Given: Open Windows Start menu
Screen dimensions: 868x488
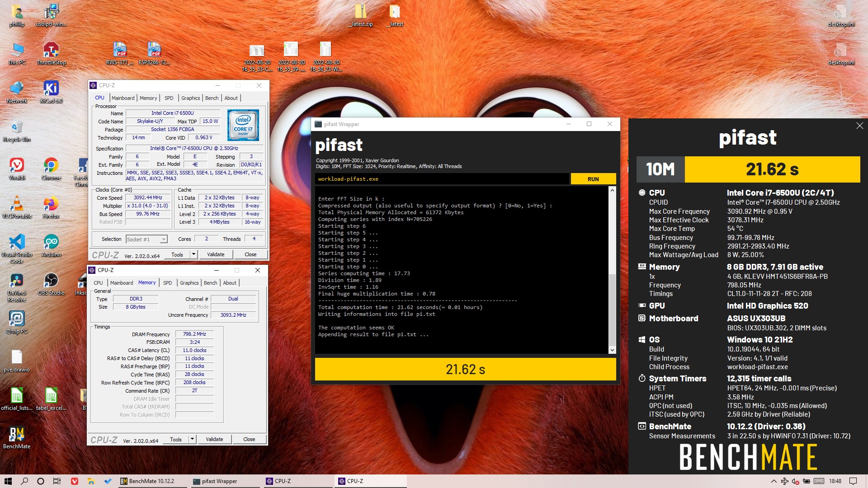Looking at the screenshot, I should (8, 481).
